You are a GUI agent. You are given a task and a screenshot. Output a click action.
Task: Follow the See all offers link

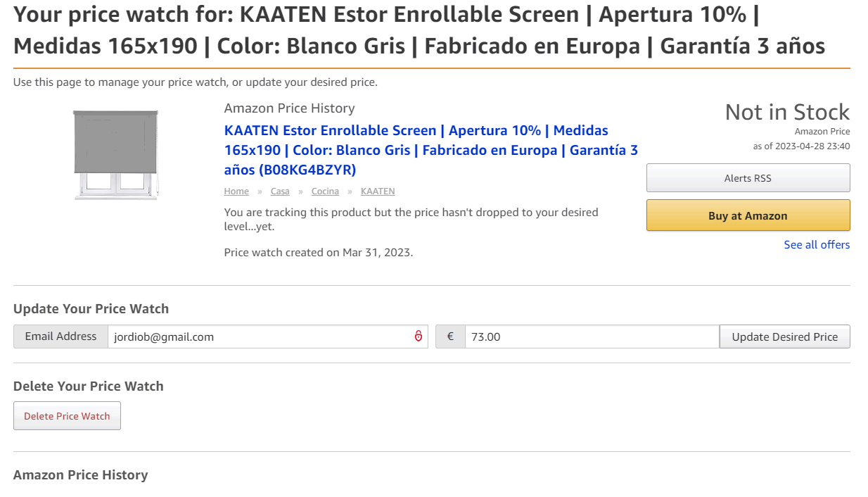coord(817,245)
